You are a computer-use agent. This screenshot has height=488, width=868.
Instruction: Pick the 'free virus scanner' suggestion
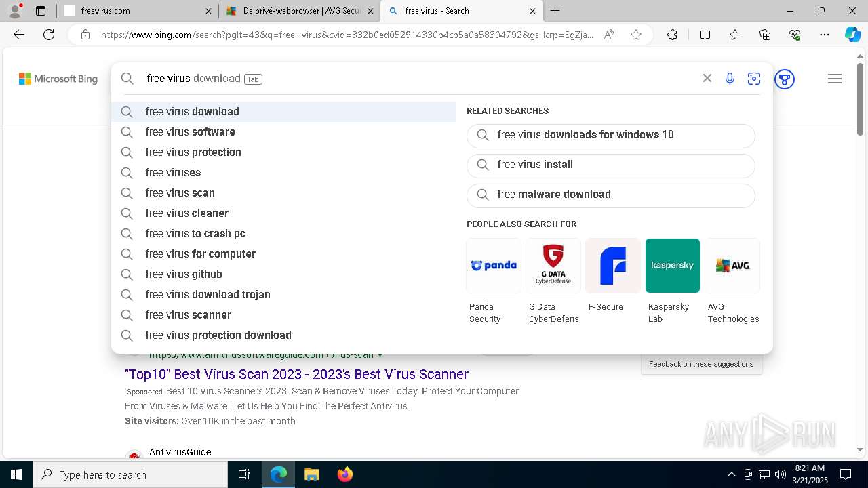click(x=284, y=315)
